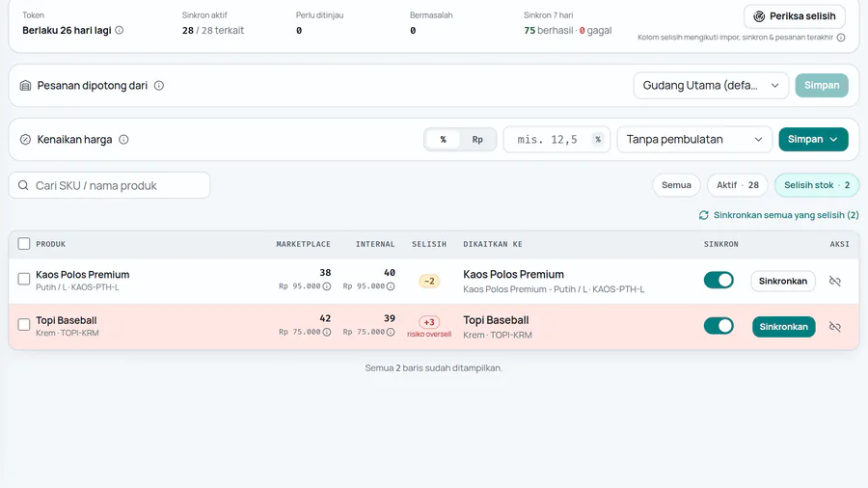This screenshot has height=488, width=868.
Task: Click the 75 berhasil · 0 gagal text
Action: click(x=567, y=31)
